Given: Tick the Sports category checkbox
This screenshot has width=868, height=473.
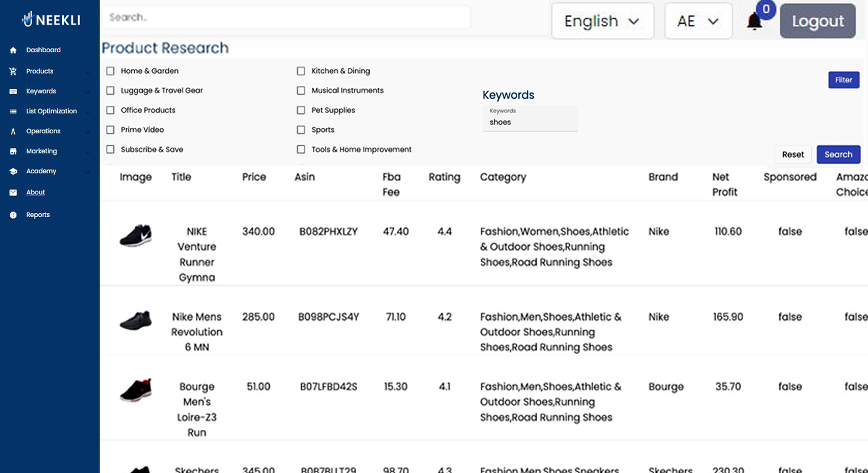Looking at the screenshot, I should point(301,130).
